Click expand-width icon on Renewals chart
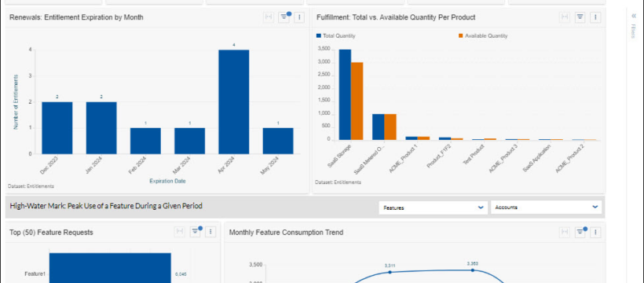The height and width of the screenshot is (283, 644). tap(269, 17)
